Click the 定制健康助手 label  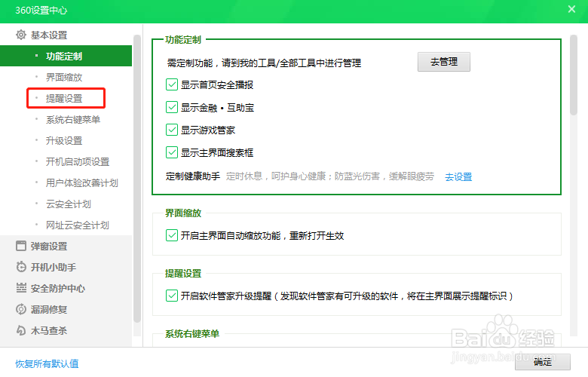pyautogui.click(x=193, y=176)
